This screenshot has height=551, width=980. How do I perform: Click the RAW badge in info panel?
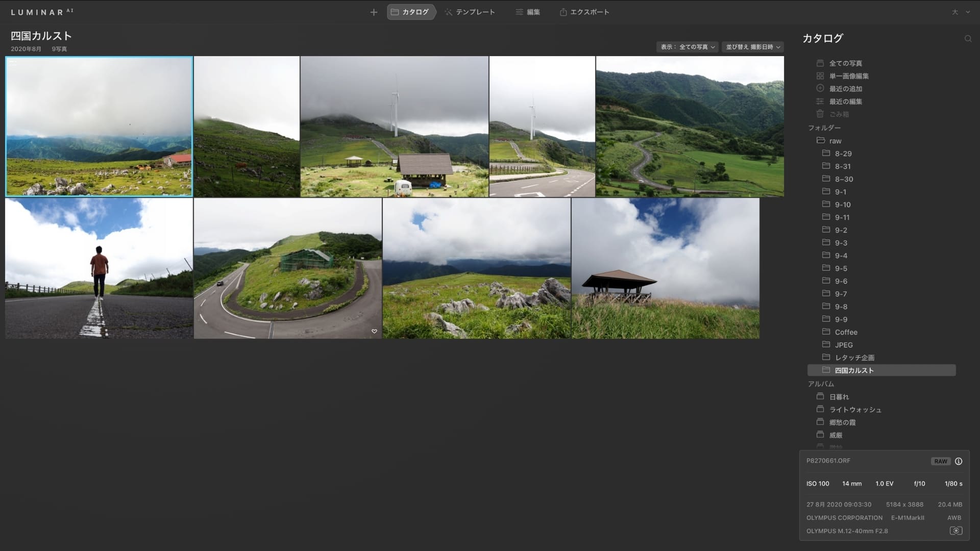point(941,461)
